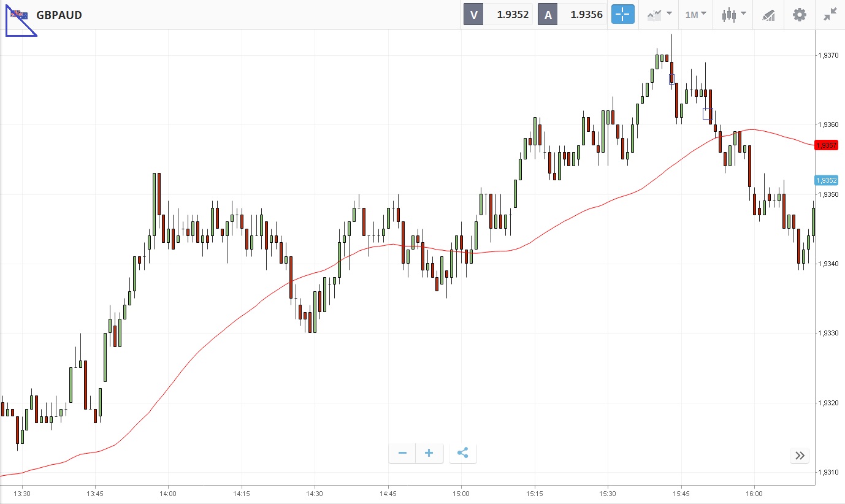Screen dimensions: 845x504
Task: Expand the candlestick chart type dropdown
Action: [x=733, y=14]
